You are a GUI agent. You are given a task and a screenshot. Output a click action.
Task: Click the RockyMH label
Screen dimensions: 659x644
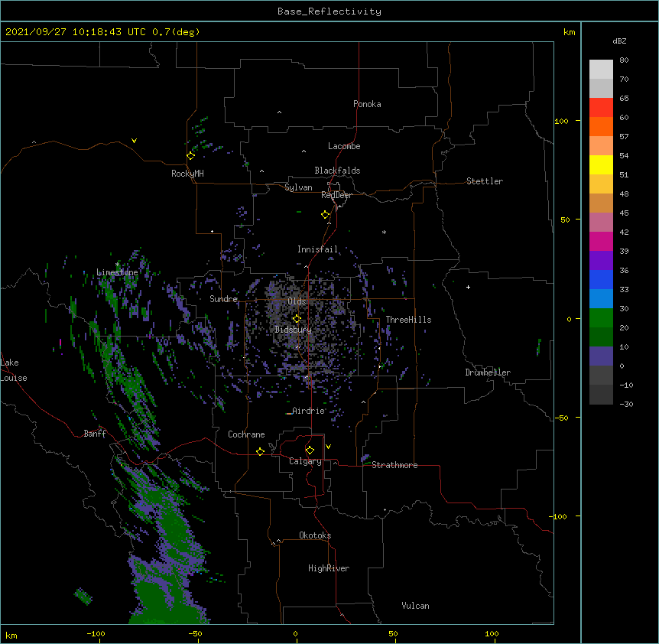tap(187, 174)
